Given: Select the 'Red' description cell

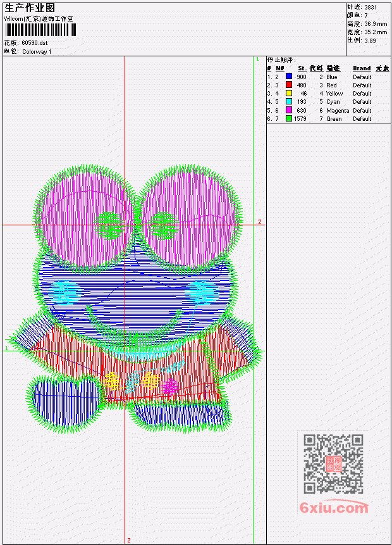Looking at the screenshot, I should pyautogui.click(x=331, y=85).
